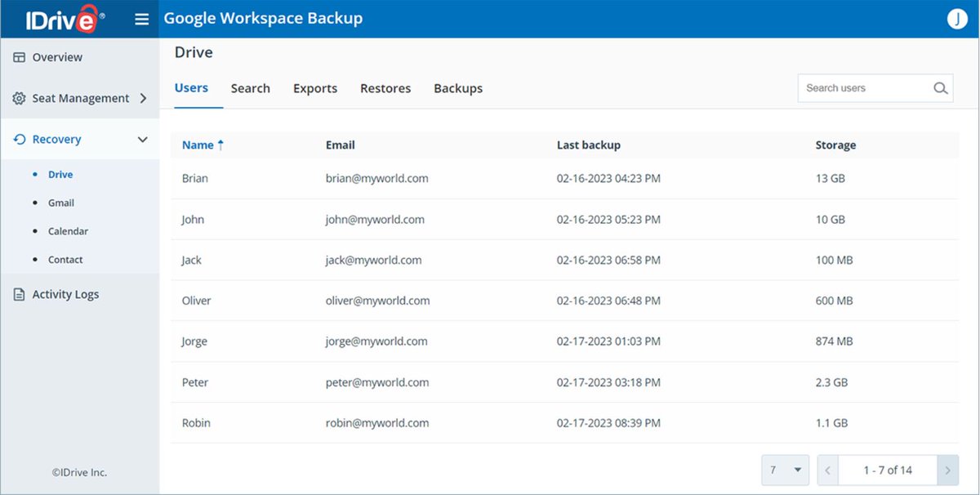The width and height of the screenshot is (980, 495).
Task: Open user Robin
Action: pos(196,423)
